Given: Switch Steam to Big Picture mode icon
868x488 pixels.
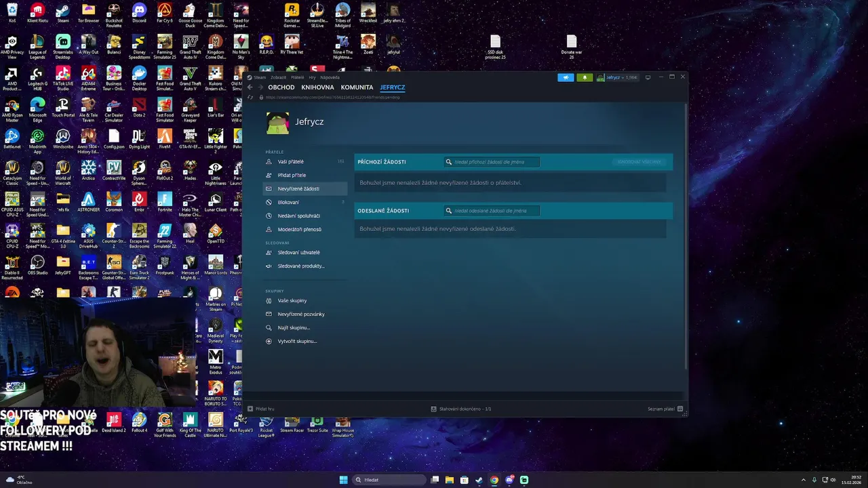Looking at the screenshot, I should point(648,77).
